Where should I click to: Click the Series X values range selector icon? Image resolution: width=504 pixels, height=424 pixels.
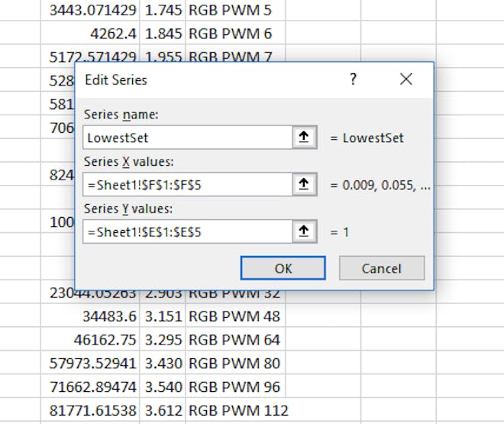(x=304, y=185)
